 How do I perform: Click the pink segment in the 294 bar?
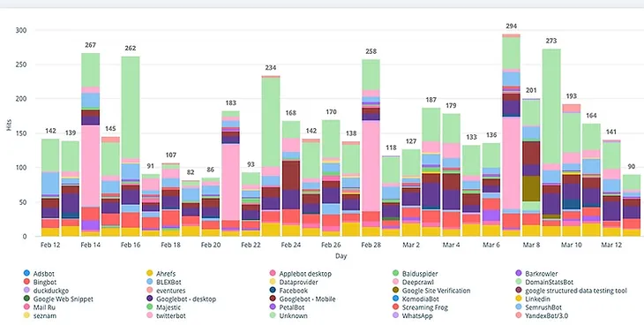pyautogui.click(x=512, y=163)
